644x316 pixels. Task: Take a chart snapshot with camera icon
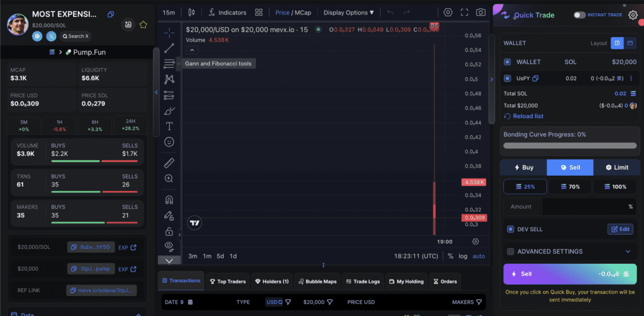tap(480, 13)
